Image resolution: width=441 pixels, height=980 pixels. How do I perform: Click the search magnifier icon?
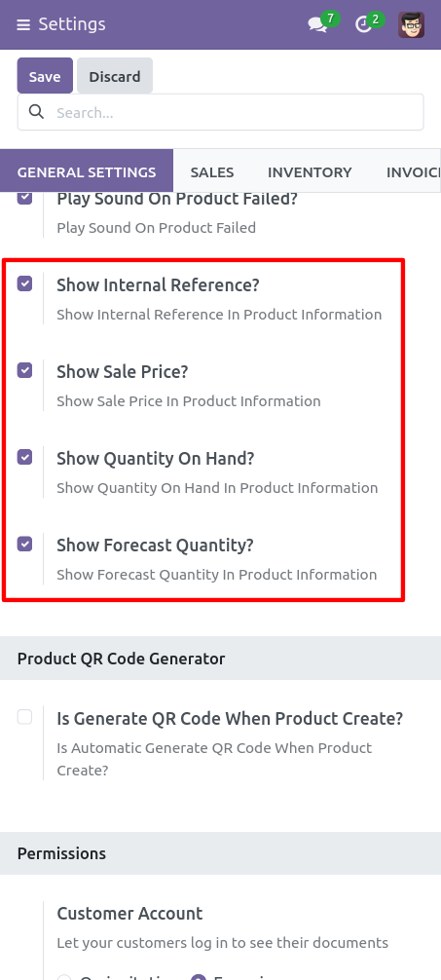click(37, 112)
